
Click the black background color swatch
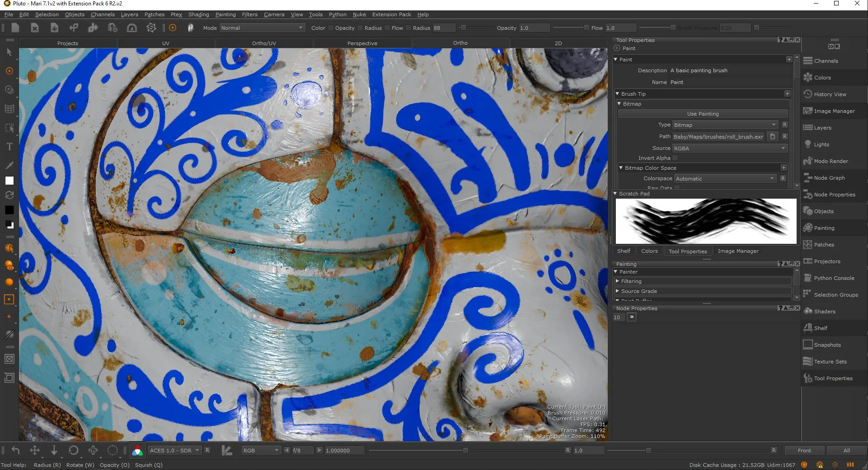(x=9, y=210)
